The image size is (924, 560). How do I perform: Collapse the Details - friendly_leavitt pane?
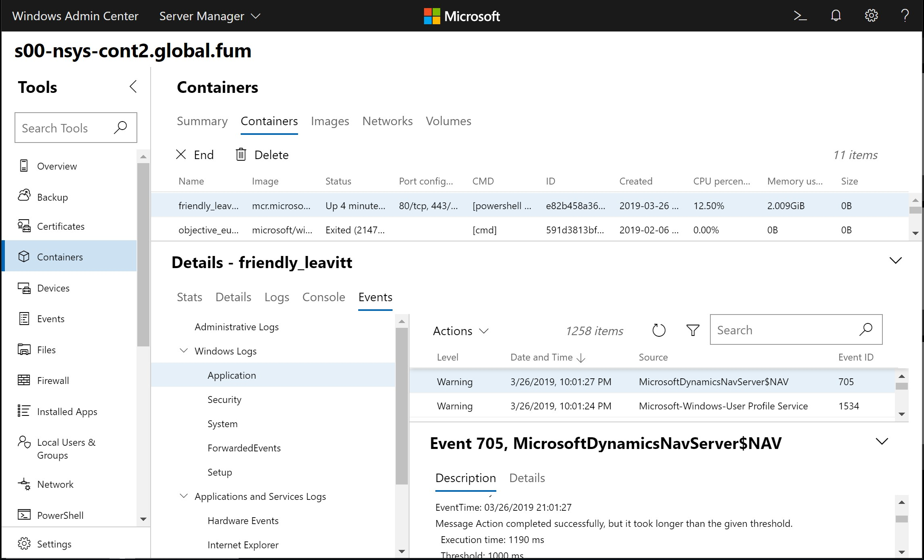[895, 260]
